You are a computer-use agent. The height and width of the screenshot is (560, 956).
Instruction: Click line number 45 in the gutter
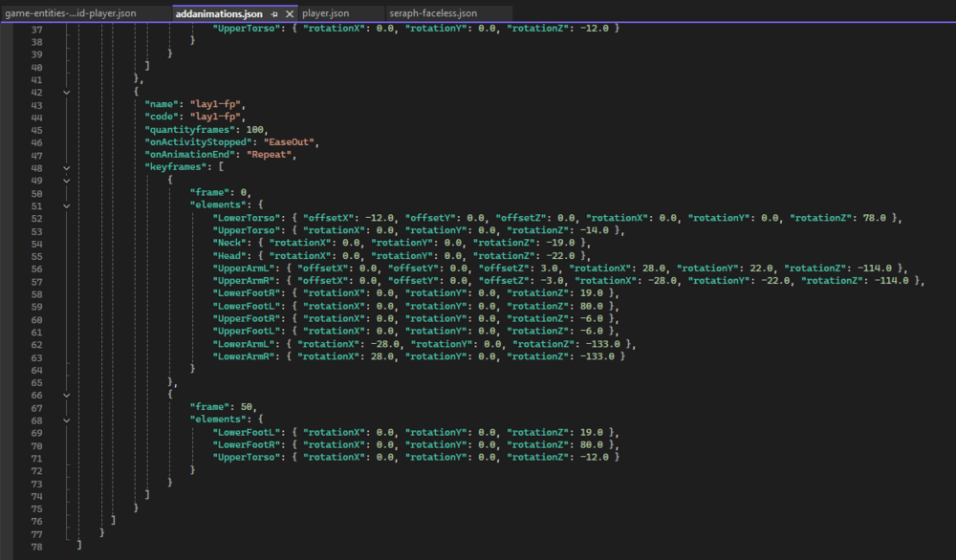tap(36, 129)
